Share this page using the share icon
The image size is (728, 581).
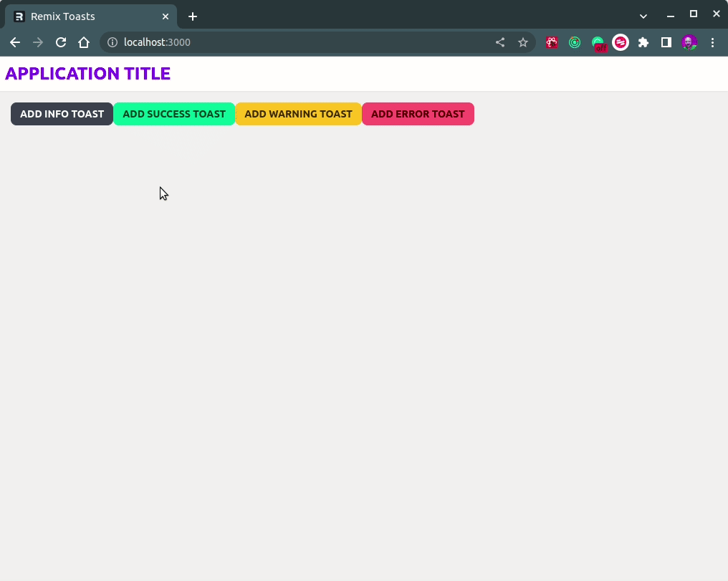(500, 43)
